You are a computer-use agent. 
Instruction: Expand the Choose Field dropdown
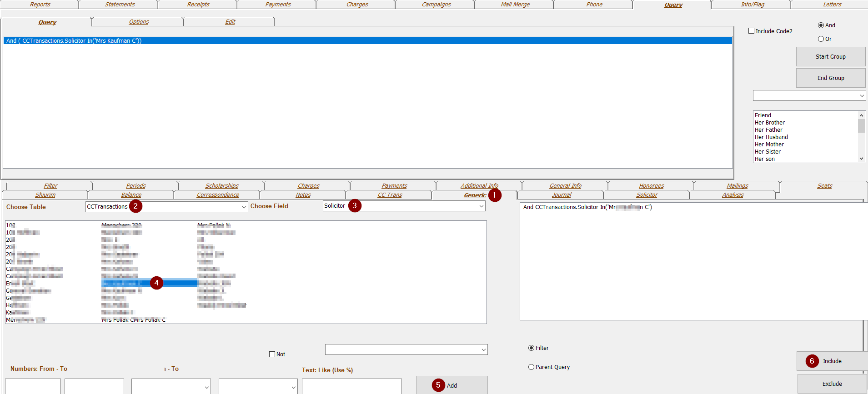(481, 206)
